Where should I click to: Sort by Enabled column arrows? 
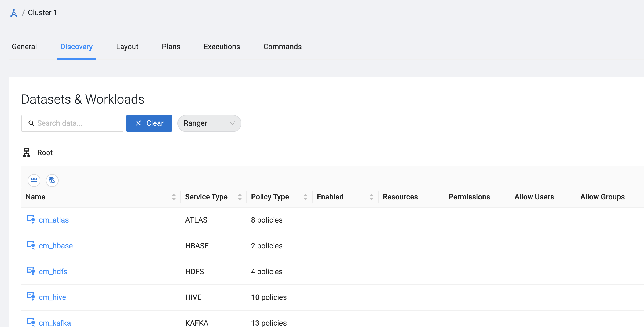point(371,197)
